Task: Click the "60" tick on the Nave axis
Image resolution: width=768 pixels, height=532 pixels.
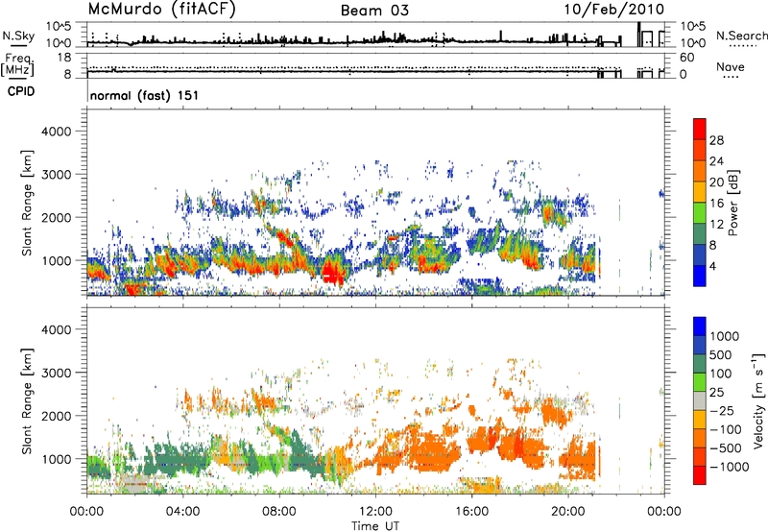Action: point(686,58)
